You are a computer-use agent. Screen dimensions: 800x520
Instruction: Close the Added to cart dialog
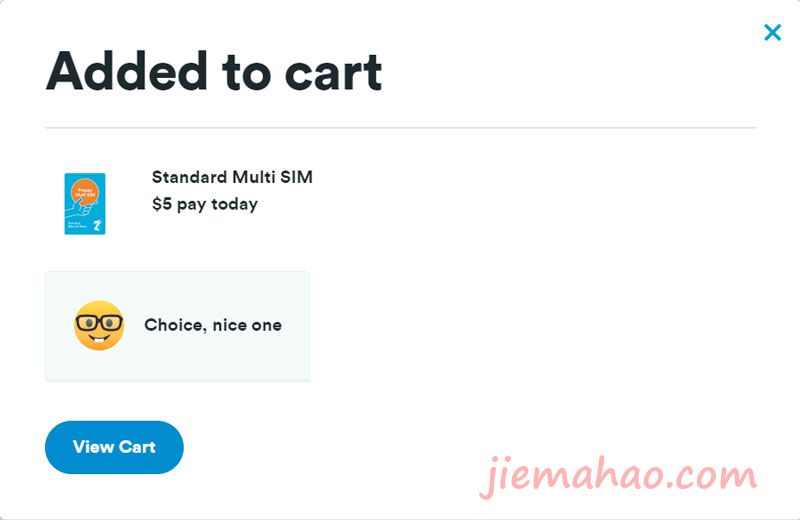(772, 32)
